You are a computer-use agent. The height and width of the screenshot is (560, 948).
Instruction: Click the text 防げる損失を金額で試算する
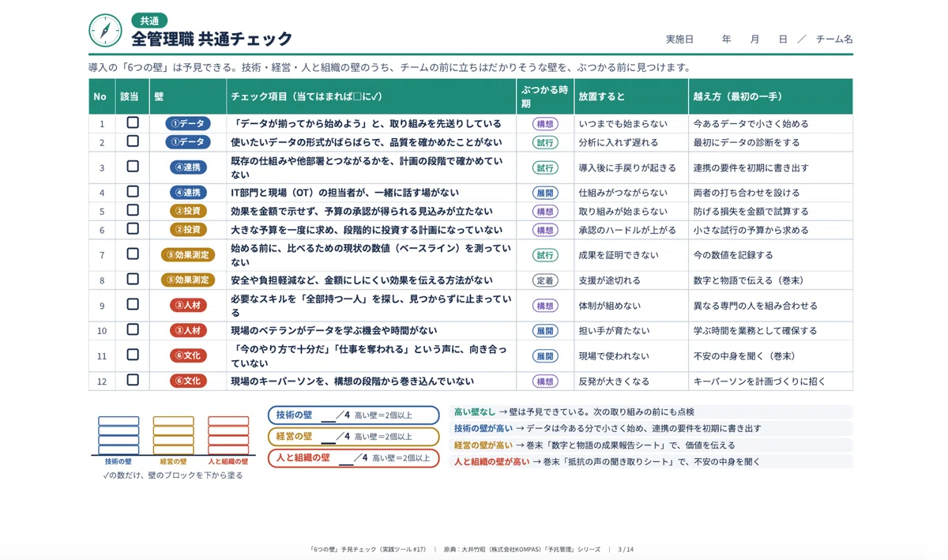pyautogui.click(x=750, y=212)
